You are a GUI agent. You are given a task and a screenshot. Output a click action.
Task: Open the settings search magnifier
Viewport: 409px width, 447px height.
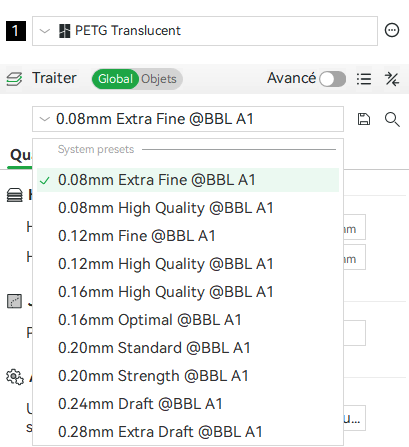392,119
